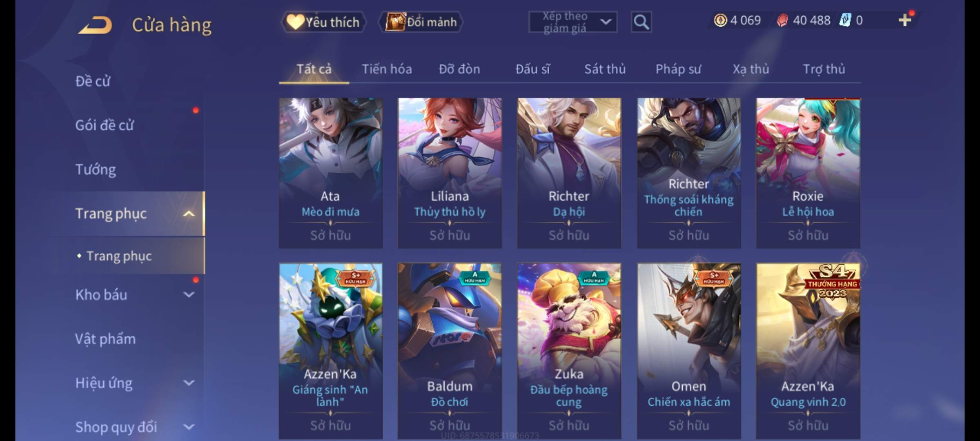Switch to the Pháp sư tab
The height and width of the screenshot is (441, 980).
coord(678,69)
